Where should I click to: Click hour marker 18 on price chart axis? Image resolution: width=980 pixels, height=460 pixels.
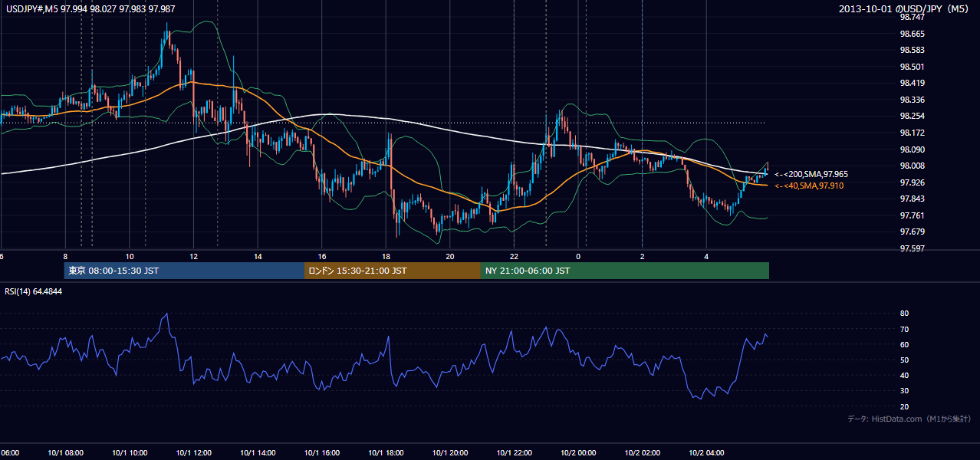click(386, 256)
